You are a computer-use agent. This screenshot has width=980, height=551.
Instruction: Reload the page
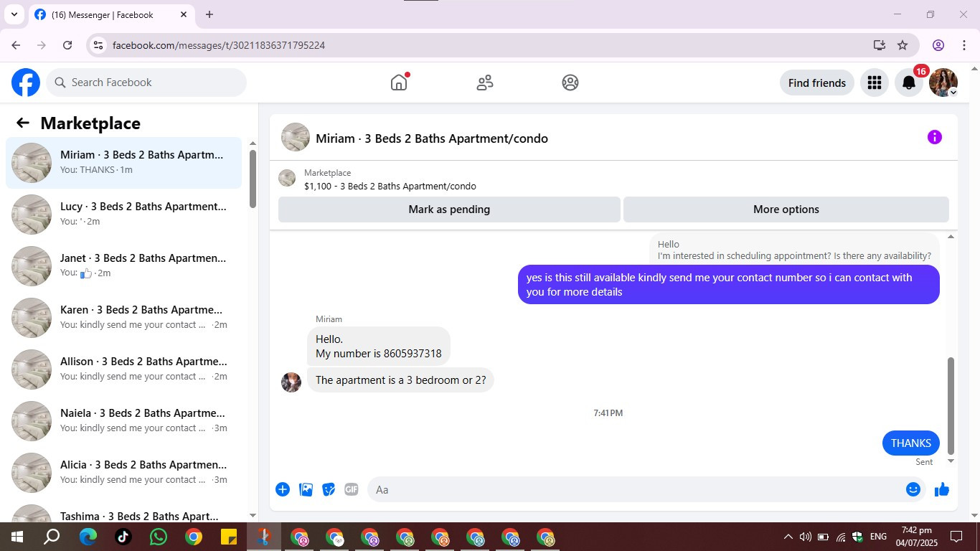[x=67, y=45]
